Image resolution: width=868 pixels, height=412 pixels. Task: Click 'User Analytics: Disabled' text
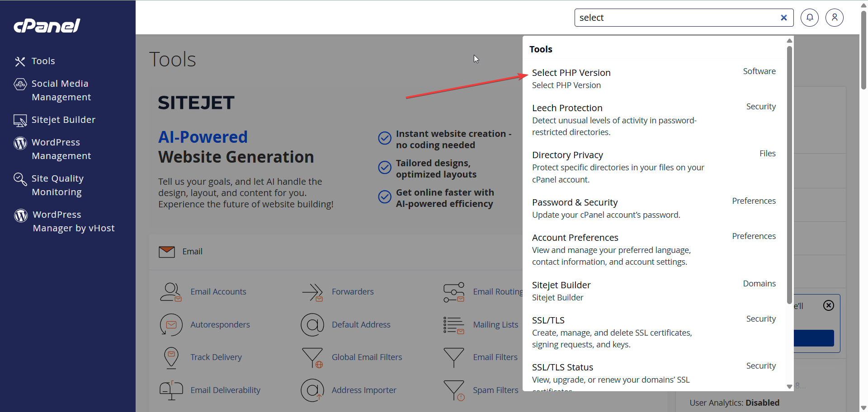pos(735,403)
